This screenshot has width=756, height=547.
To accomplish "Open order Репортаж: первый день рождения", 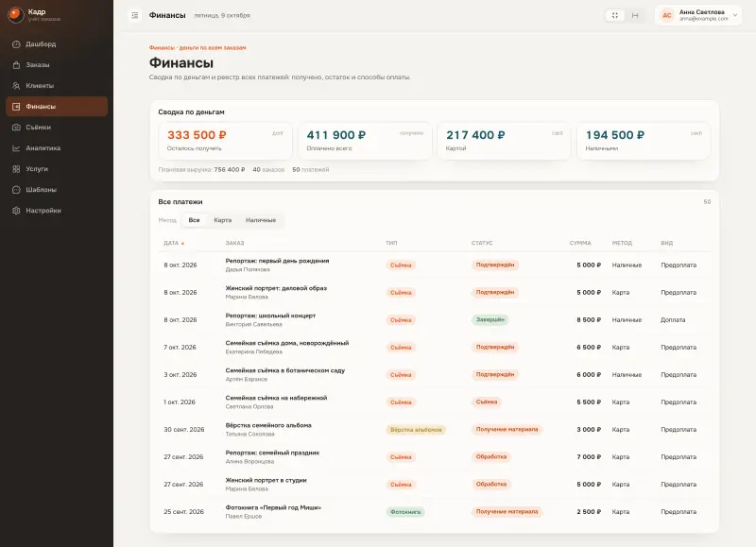I will (x=277, y=261).
